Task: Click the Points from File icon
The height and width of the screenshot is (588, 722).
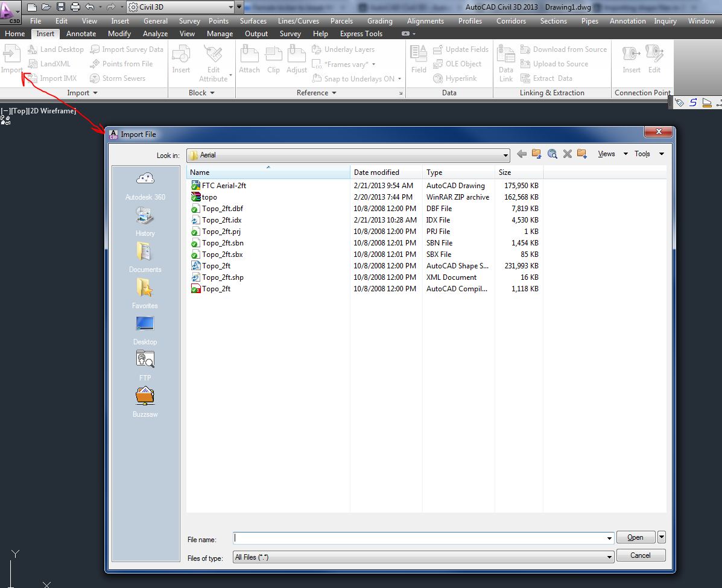Action: 126,63
